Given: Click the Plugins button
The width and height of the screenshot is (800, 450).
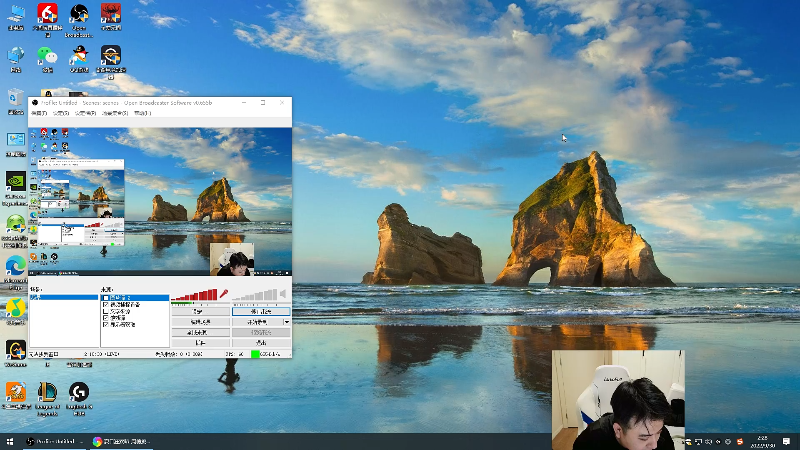Looking at the screenshot, I should click(201, 343).
